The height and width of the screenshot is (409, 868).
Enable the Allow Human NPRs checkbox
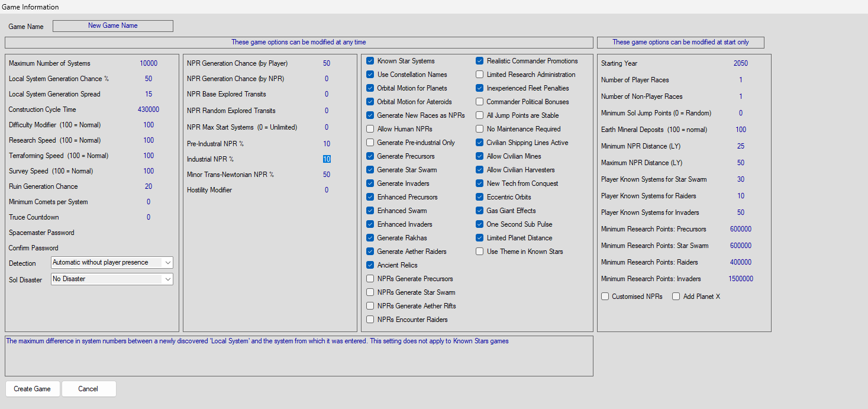370,129
